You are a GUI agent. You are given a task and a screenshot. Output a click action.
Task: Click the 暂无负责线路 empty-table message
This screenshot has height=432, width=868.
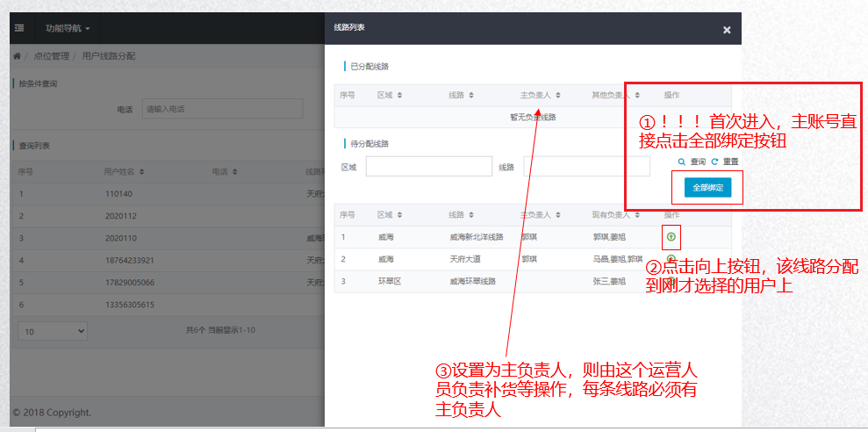coord(533,117)
